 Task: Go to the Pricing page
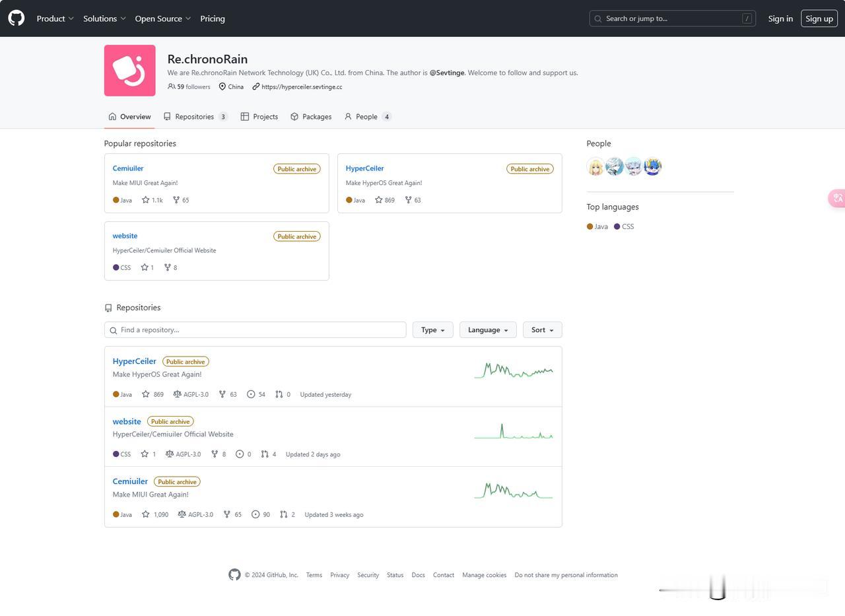[x=213, y=18]
